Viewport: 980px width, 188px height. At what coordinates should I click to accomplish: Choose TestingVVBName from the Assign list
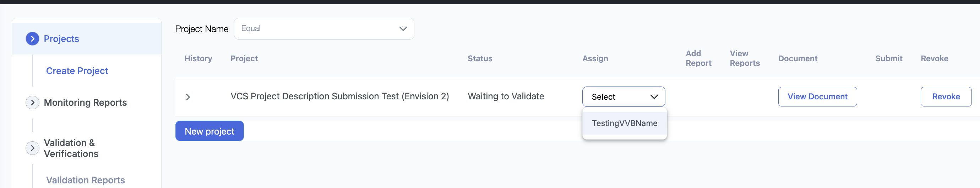pos(624,123)
